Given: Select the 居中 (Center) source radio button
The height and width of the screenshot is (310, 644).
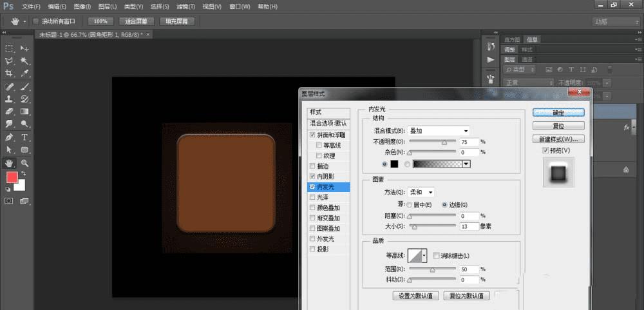Looking at the screenshot, I should (409, 204).
